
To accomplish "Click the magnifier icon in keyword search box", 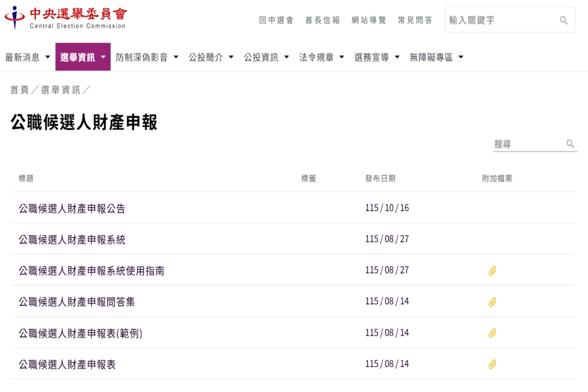I will pyautogui.click(x=563, y=20).
